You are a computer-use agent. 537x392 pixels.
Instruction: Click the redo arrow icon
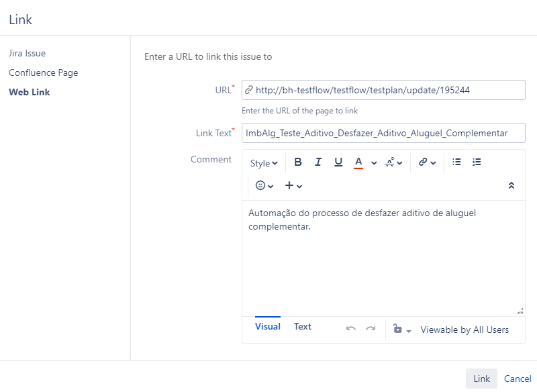pyautogui.click(x=371, y=329)
